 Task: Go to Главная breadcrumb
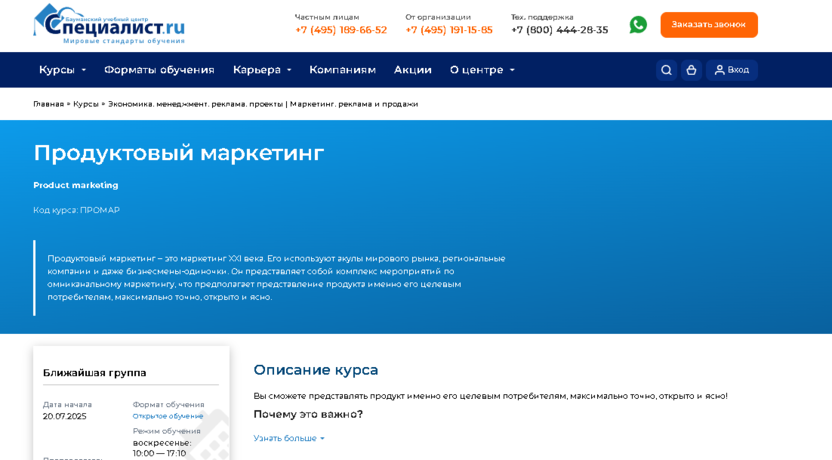click(48, 104)
